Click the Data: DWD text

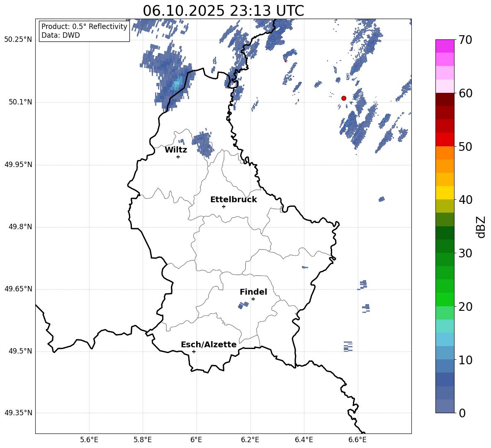pos(61,35)
